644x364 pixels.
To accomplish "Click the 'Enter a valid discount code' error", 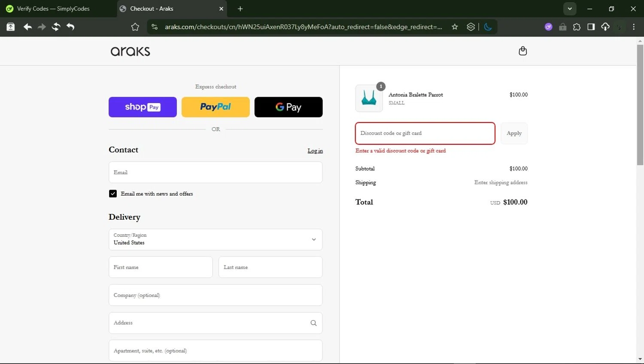I will pos(401,151).
